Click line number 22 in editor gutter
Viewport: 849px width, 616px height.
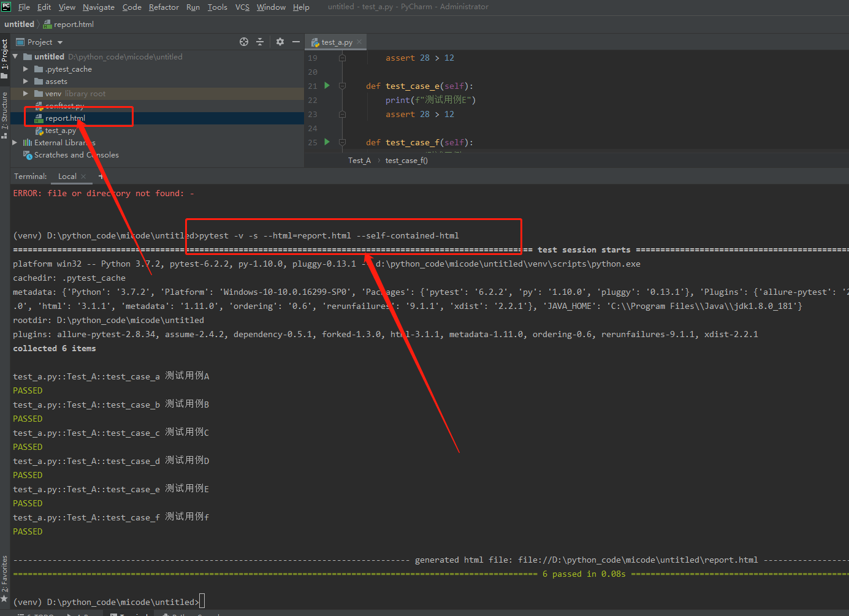tap(313, 100)
